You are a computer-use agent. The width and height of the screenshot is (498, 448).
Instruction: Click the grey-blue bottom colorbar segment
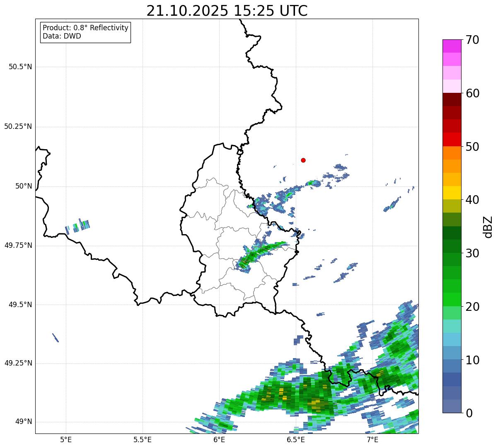[452, 406]
